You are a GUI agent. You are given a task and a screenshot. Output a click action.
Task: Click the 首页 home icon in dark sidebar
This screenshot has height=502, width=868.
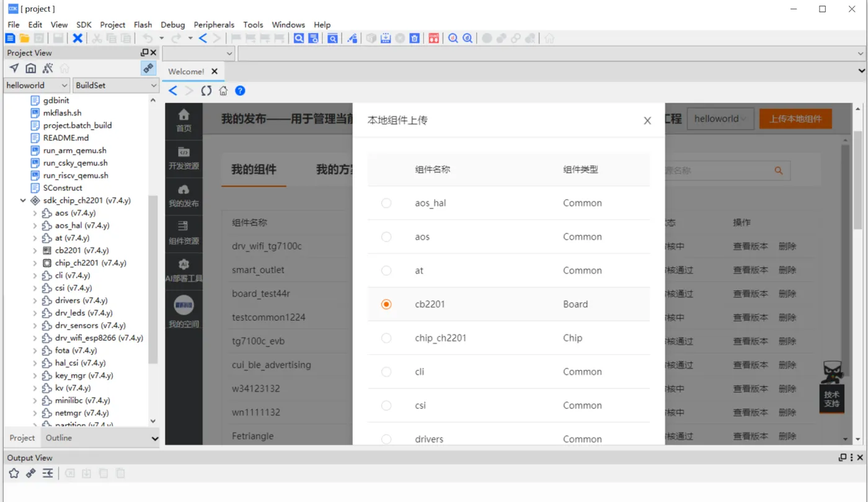click(184, 115)
